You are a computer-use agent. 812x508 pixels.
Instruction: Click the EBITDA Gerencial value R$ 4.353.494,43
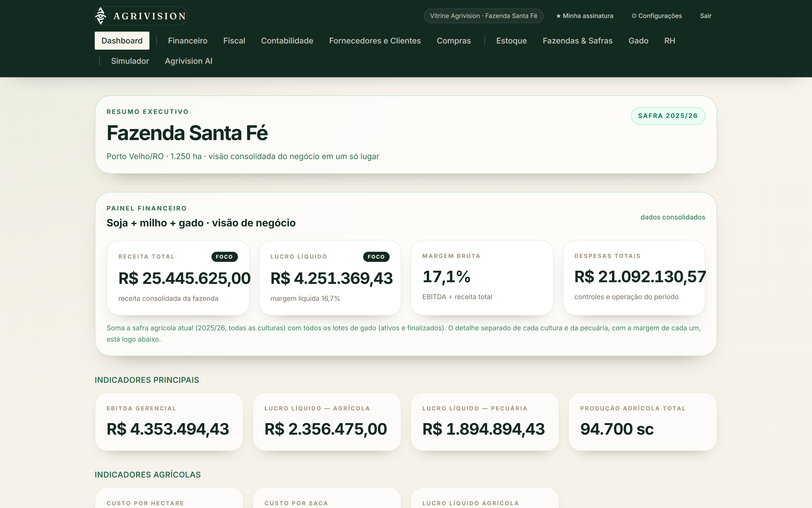pyautogui.click(x=168, y=429)
